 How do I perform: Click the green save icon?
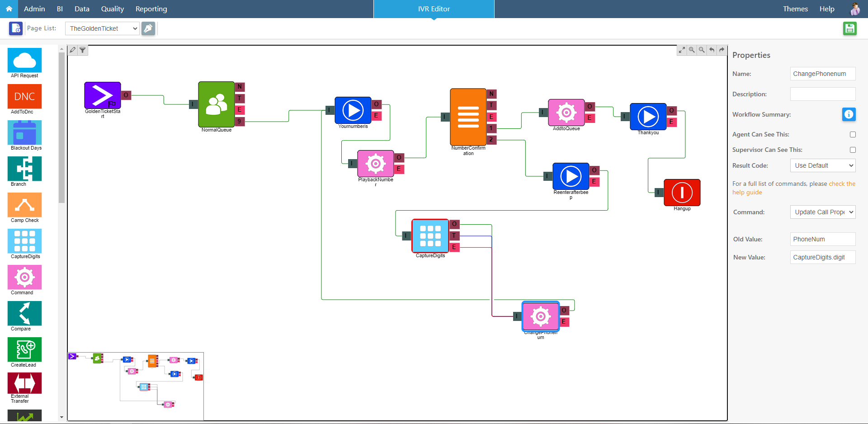click(850, 28)
